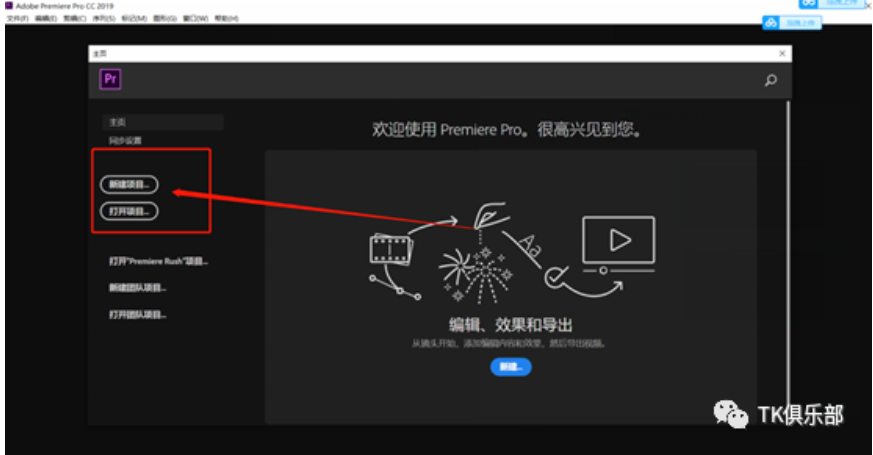The width and height of the screenshot is (873, 455).
Task: Open the 帮助(H) menu
Action: [x=226, y=18]
